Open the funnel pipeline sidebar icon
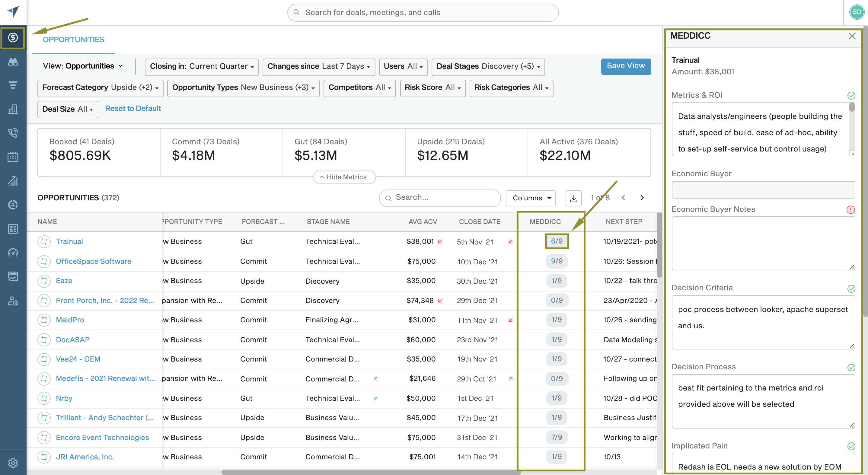868x475 pixels. click(13, 85)
